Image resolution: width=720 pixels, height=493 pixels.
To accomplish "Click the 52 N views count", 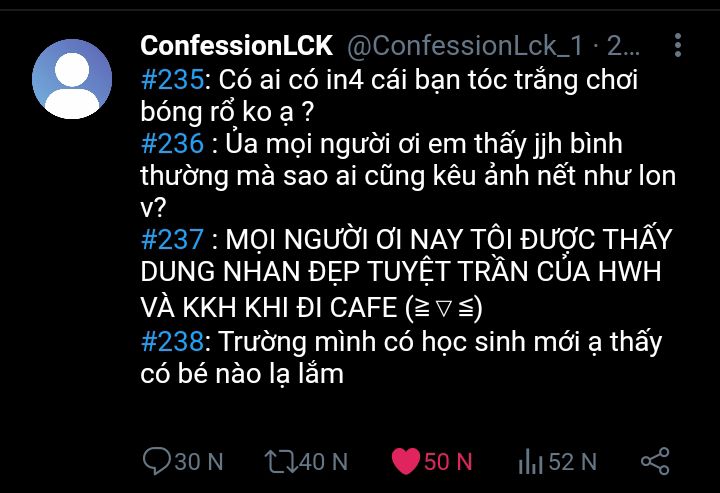I will tap(573, 462).
